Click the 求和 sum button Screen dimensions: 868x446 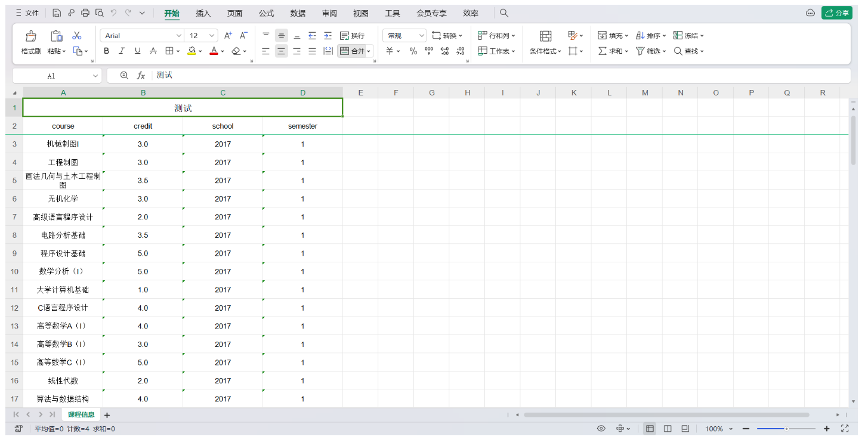613,51
